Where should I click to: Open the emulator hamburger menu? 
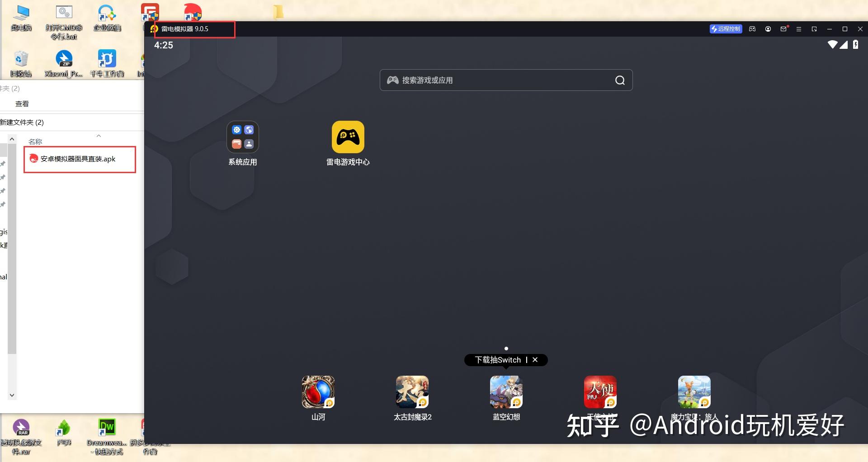pos(799,29)
